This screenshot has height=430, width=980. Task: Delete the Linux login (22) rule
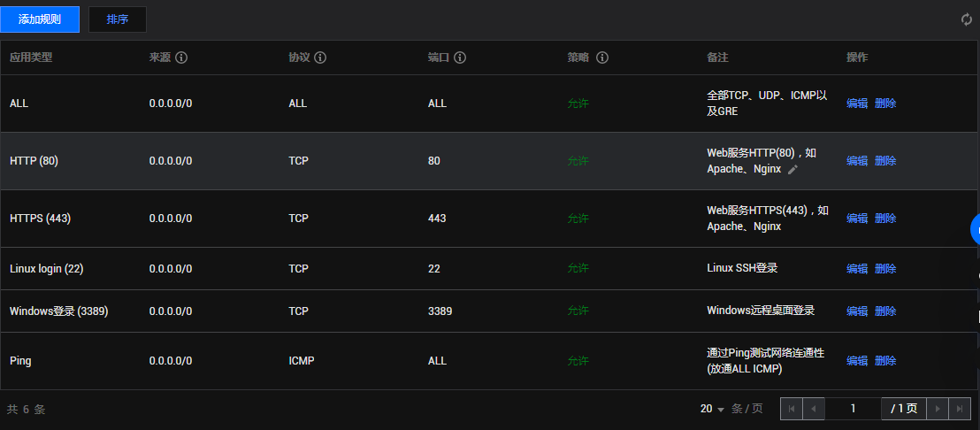(x=885, y=269)
